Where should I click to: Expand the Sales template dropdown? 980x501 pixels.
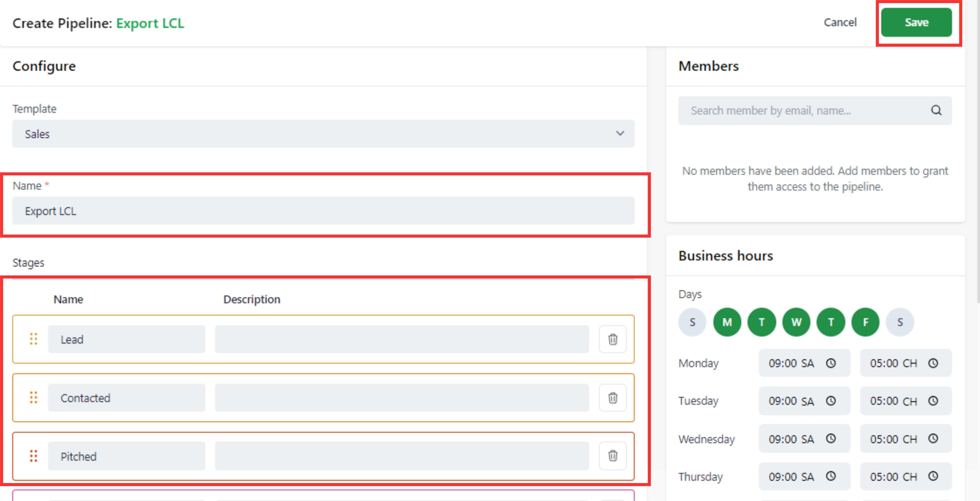click(323, 134)
